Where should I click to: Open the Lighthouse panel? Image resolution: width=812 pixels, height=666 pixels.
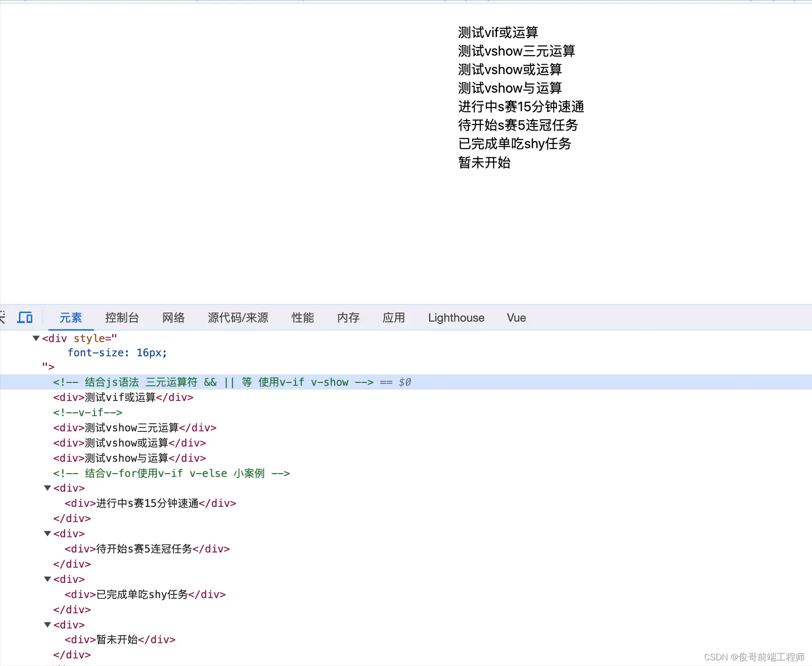click(x=456, y=318)
